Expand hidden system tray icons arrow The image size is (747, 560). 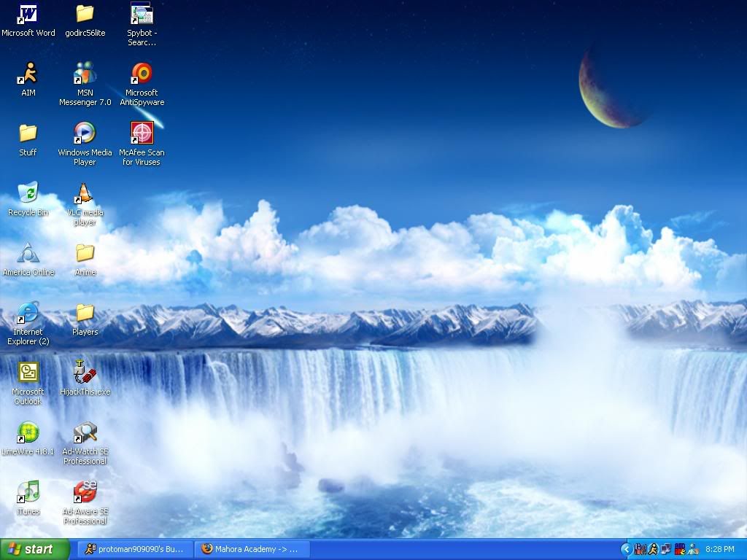pyautogui.click(x=626, y=549)
